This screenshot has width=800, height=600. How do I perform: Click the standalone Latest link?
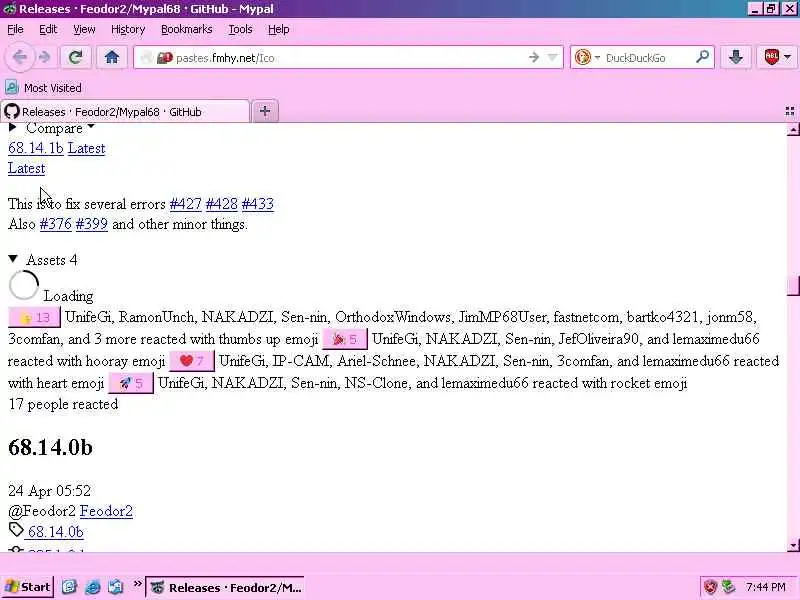tap(27, 168)
